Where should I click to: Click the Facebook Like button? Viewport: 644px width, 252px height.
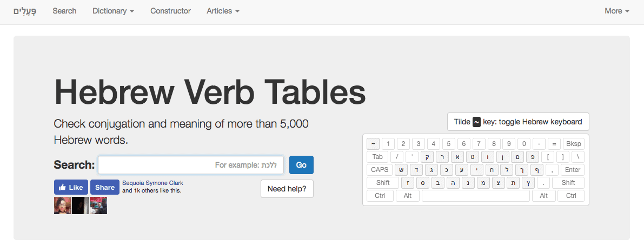tap(71, 187)
